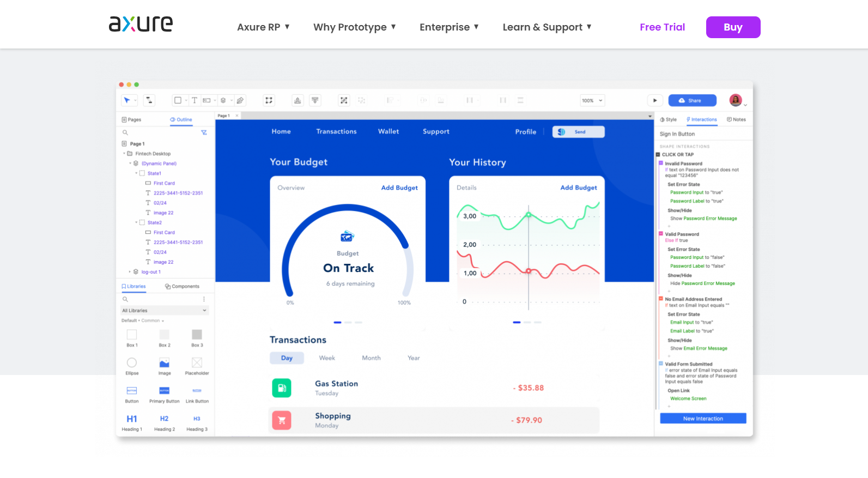Select the Box 3 widget
The image size is (868, 478).
[x=197, y=338]
